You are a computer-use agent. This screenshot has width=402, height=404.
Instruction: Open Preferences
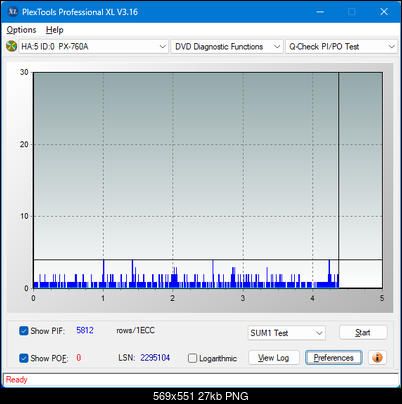(333, 358)
